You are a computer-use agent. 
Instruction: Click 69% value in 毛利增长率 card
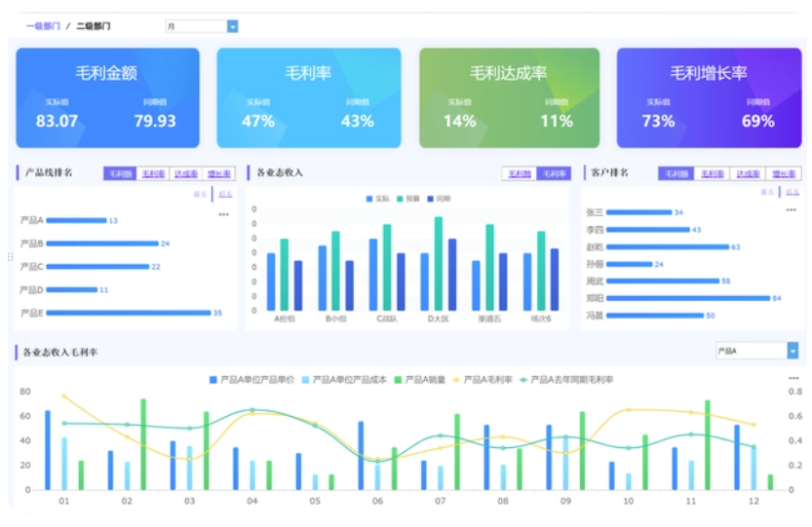[x=758, y=121]
